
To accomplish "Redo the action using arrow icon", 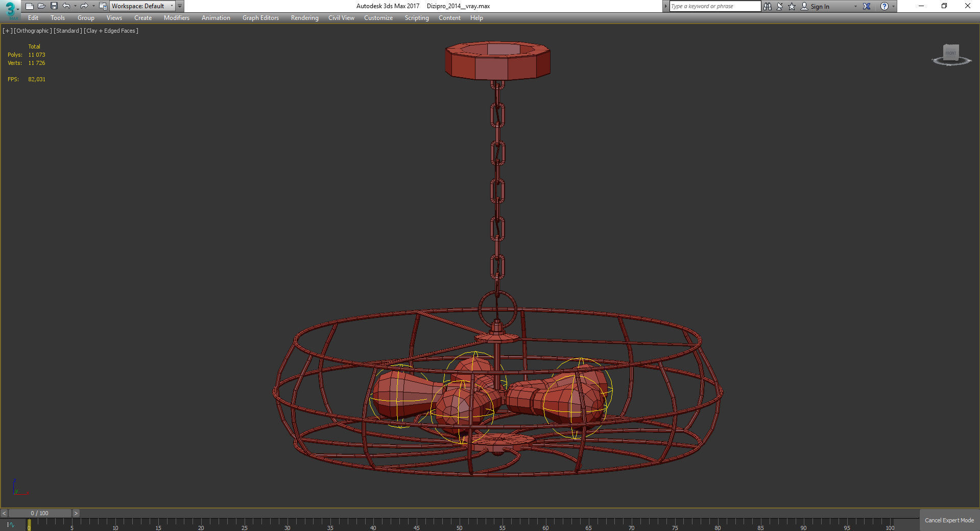I will pos(84,6).
